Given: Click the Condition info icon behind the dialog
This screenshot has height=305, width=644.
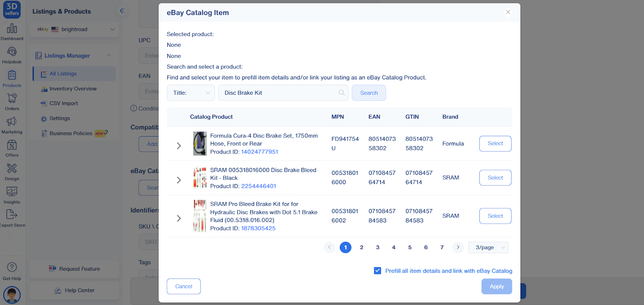Looking at the screenshot, I should click(134, 108).
